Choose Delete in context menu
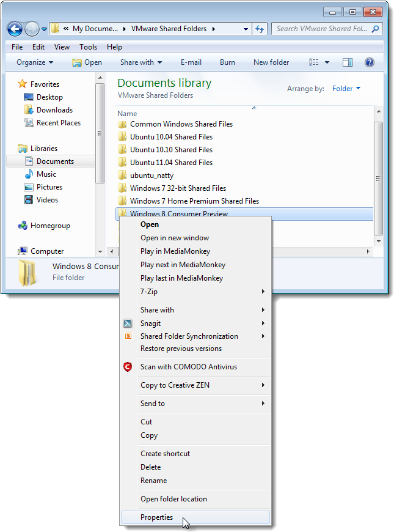Image resolution: width=394 pixels, height=532 pixels. coord(195,467)
